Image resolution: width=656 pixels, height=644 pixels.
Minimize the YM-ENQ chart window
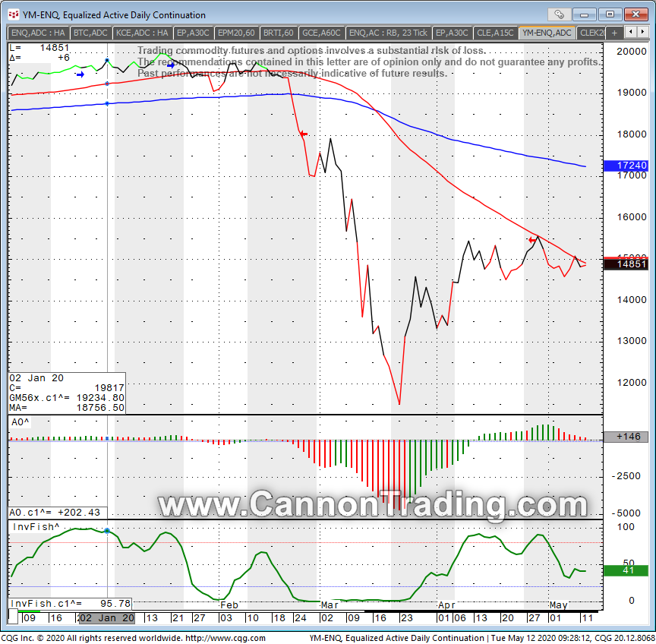tap(585, 14)
